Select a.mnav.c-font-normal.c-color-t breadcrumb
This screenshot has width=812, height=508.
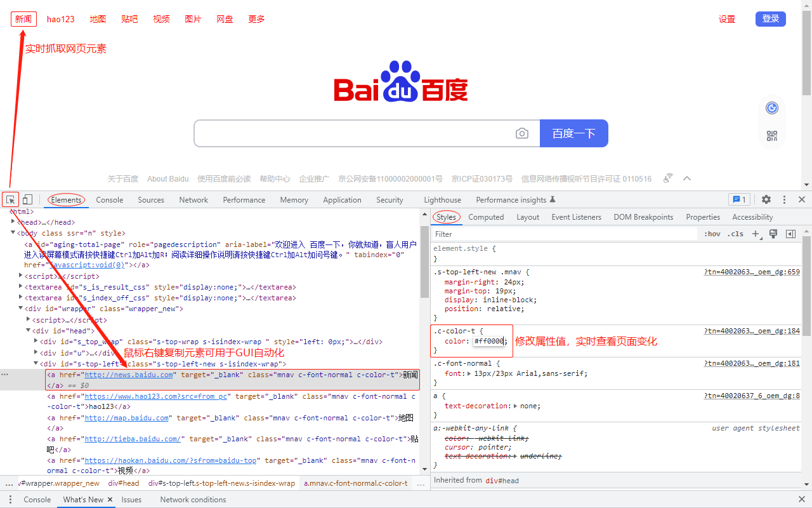tap(356, 483)
